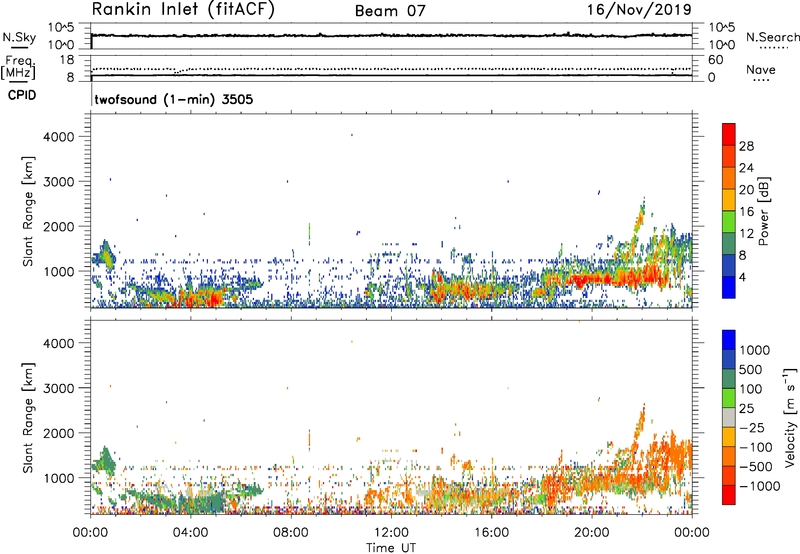Image resolution: width=800 pixels, height=554 pixels.
Task: Click the 'N.Search' legend label
Action: pos(773,37)
